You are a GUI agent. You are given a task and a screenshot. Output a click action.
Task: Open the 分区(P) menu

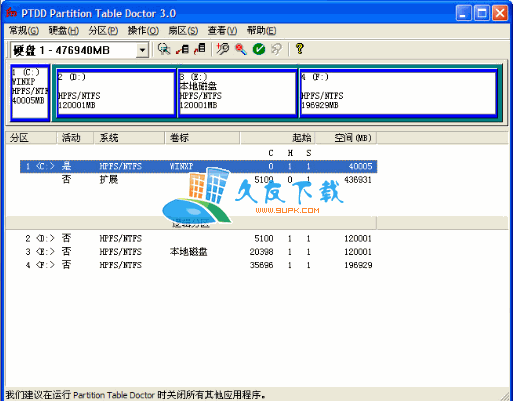pos(103,31)
